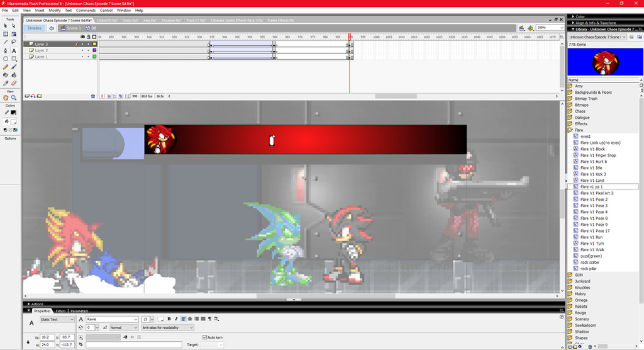
Task: Open the Library document selector dropdown
Action: coord(597,37)
